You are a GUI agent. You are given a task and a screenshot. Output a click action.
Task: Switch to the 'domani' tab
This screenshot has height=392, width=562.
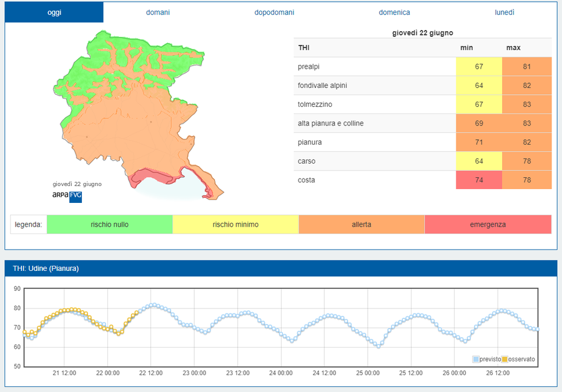coord(157,12)
